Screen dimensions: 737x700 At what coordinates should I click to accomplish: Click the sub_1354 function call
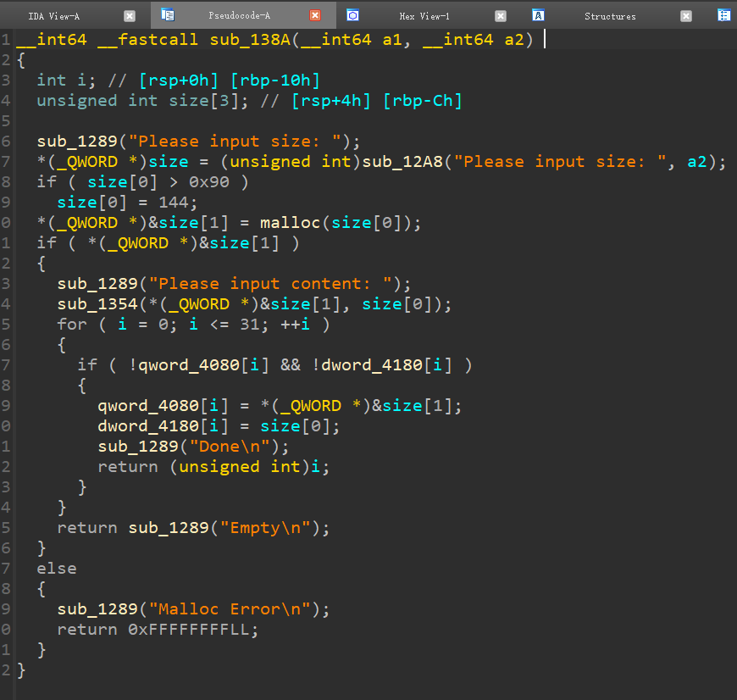(97, 304)
